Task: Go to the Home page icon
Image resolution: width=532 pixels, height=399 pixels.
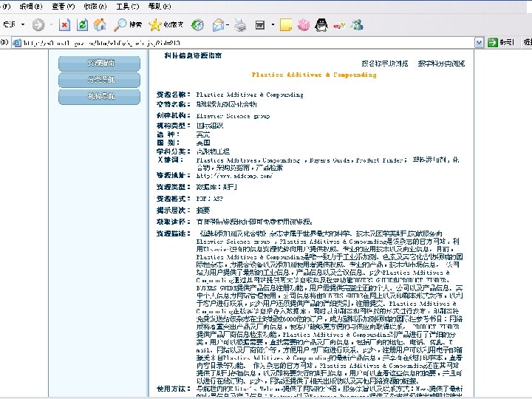Action: (100, 24)
